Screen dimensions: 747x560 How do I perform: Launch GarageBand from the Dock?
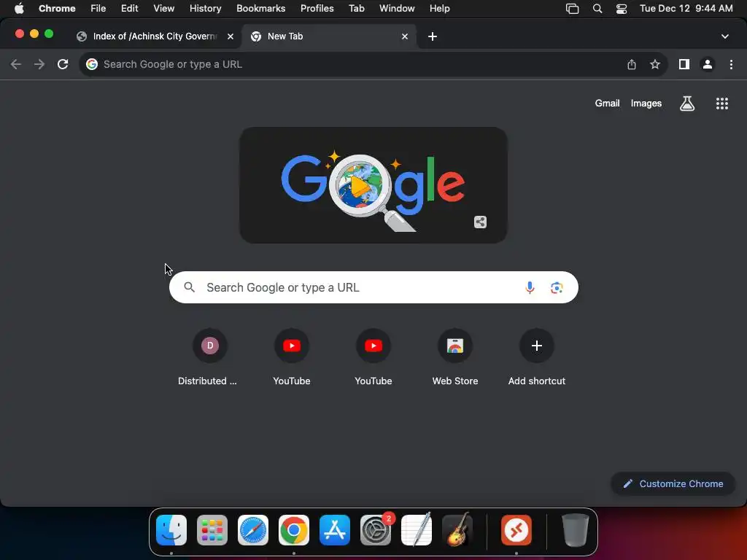pos(457,530)
